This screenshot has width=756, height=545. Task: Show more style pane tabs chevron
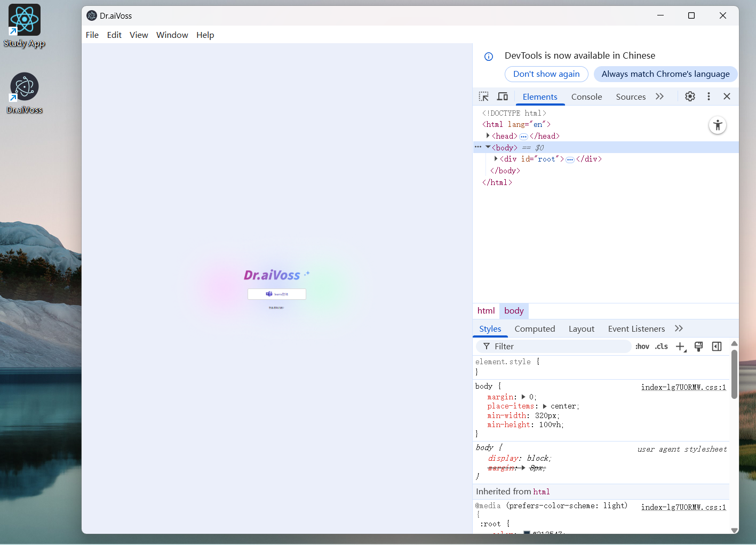(679, 328)
